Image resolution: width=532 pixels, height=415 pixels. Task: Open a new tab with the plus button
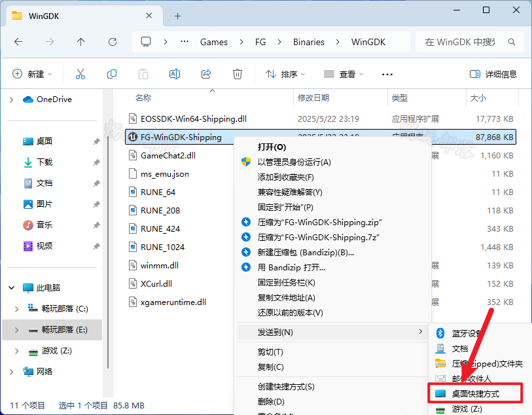(177, 16)
